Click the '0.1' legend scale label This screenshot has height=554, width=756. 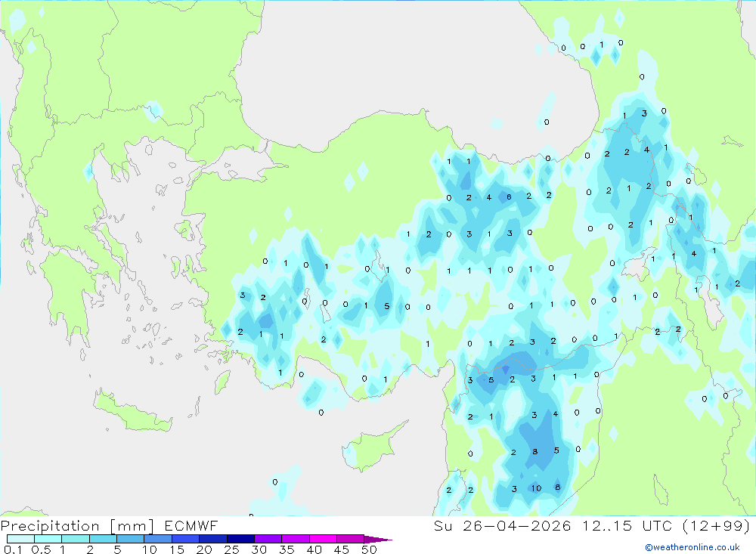[x=13, y=549]
